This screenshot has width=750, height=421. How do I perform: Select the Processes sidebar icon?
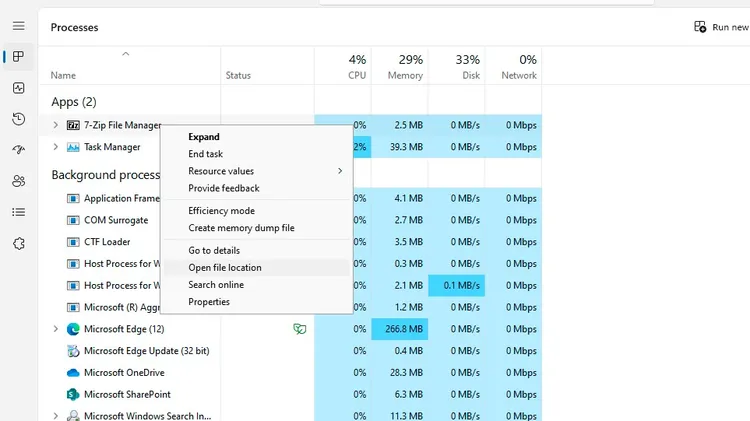click(19, 56)
